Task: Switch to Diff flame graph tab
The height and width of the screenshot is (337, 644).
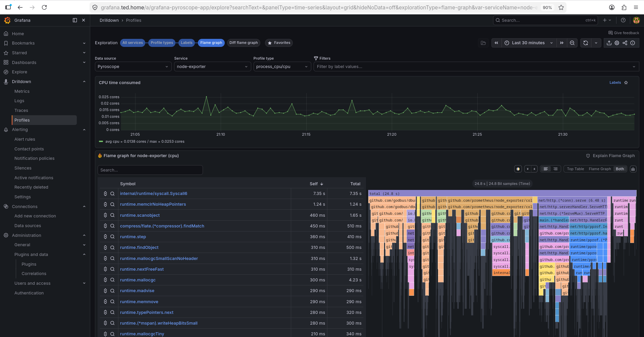Action: (244, 43)
